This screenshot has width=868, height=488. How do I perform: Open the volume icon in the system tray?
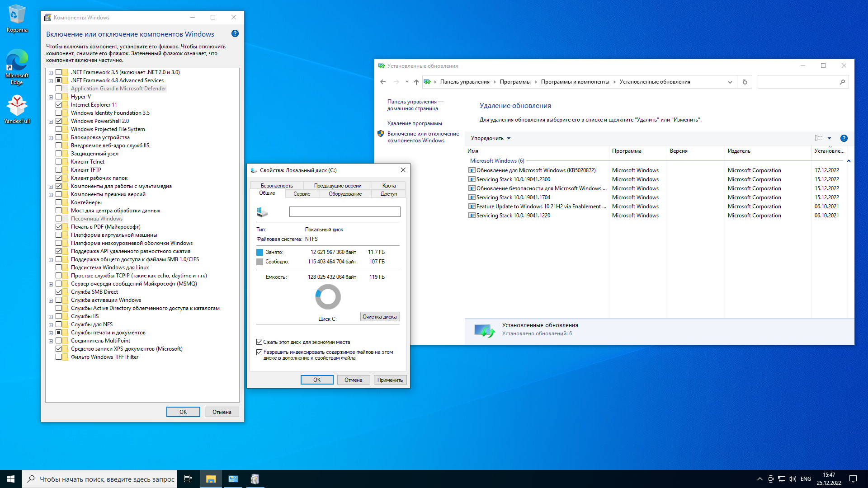click(793, 479)
